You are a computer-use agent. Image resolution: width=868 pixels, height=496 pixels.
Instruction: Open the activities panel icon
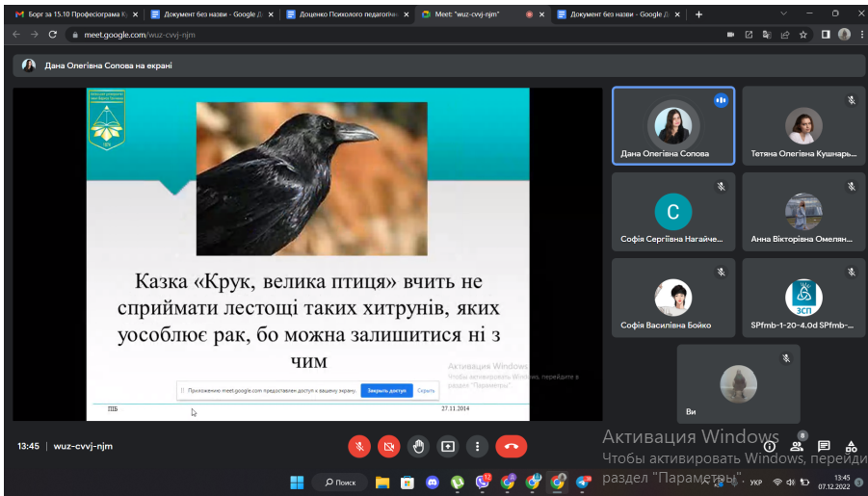click(851, 446)
